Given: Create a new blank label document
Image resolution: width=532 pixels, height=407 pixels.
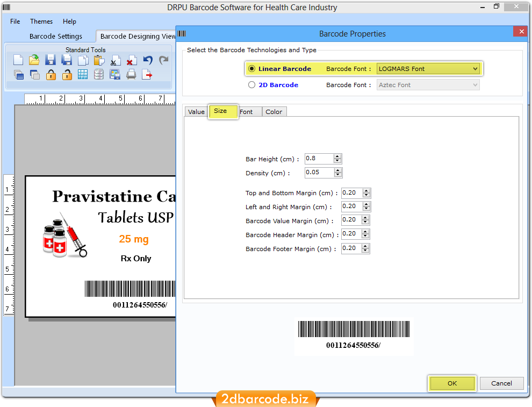Looking at the screenshot, I should (x=18, y=60).
